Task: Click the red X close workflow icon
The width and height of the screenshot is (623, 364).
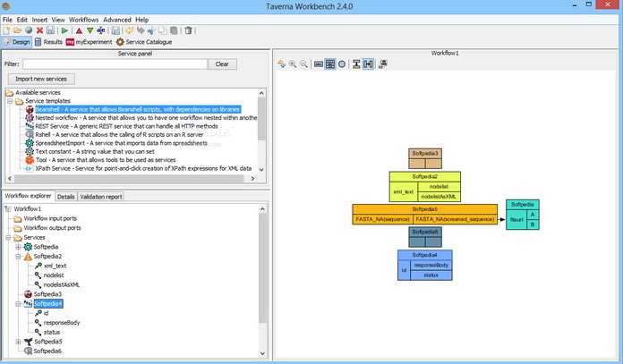Action: tap(39, 30)
